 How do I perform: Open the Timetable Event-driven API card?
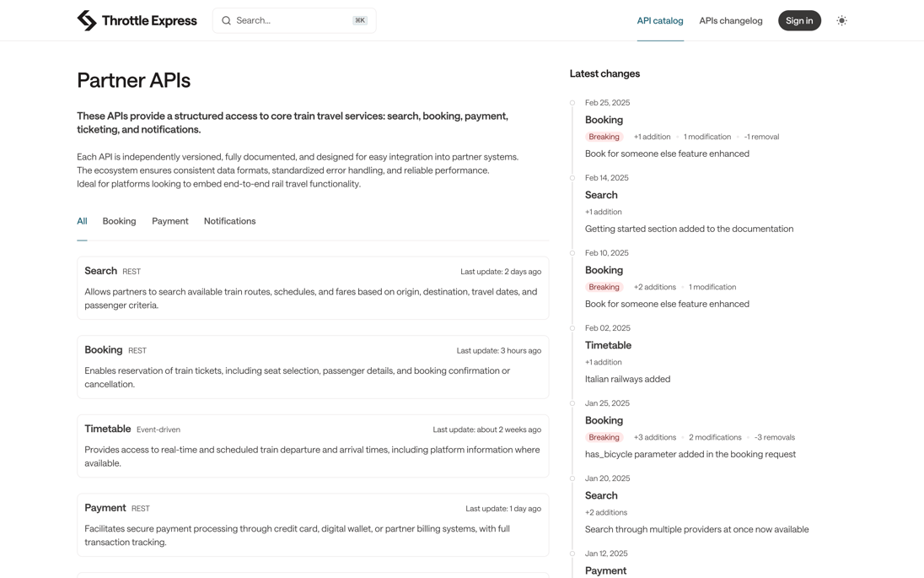point(313,446)
